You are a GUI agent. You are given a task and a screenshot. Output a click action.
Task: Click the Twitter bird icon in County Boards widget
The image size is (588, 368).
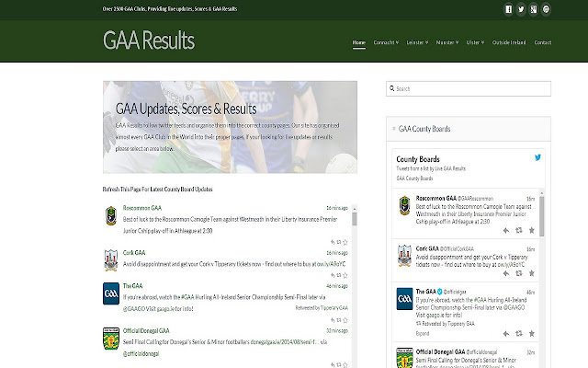(537, 157)
